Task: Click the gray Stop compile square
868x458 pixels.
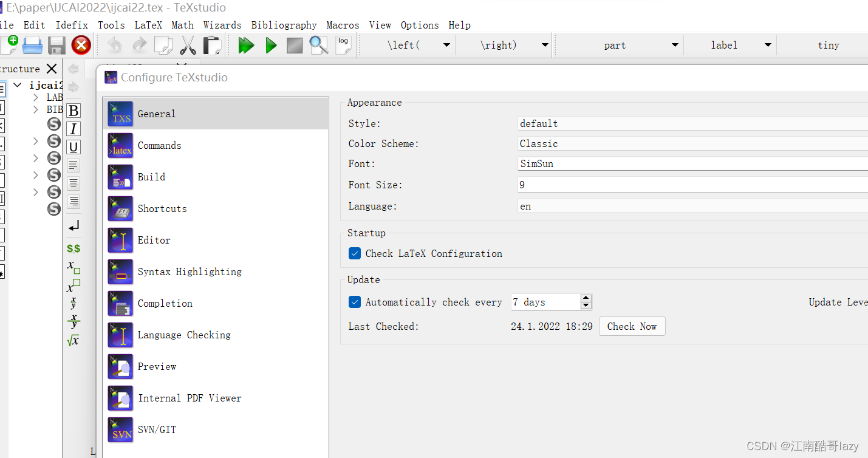Action: (x=295, y=45)
